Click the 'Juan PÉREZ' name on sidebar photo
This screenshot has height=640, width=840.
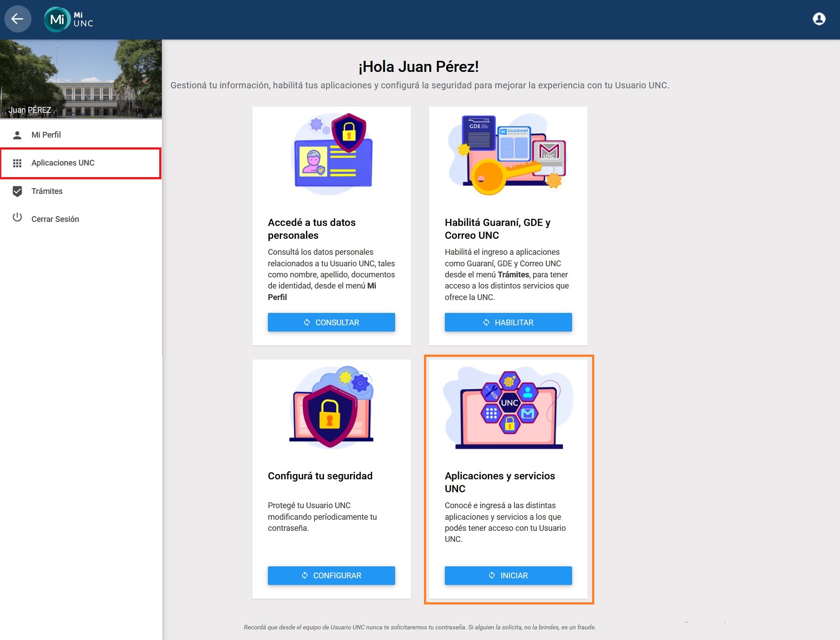pyautogui.click(x=30, y=110)
